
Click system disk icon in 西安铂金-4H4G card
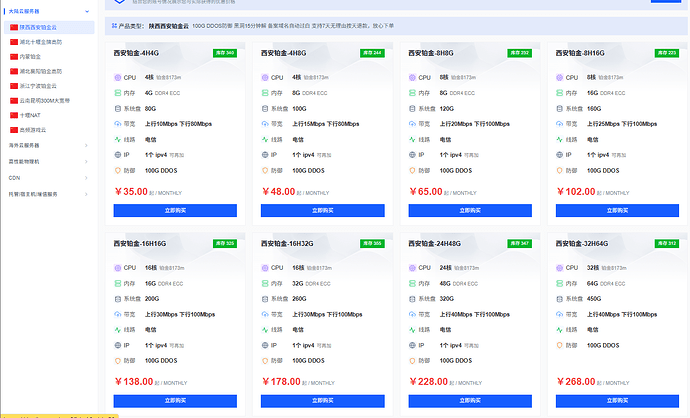tap(117, 109)
